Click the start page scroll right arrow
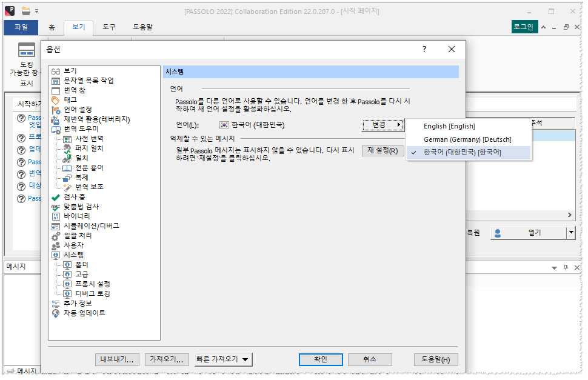This screenshot has height=380, width=588. pyautogui.click(x=570, y=216)
